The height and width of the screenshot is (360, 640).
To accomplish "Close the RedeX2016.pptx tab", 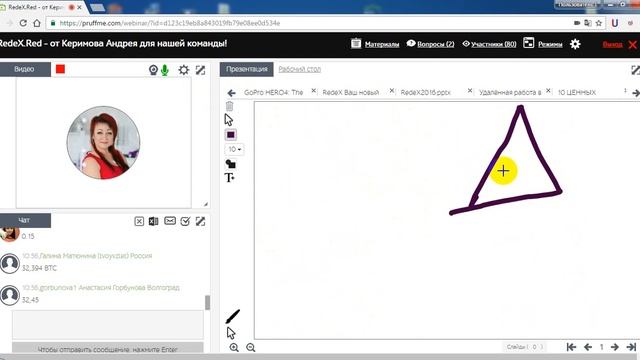I will [x=470, y=91].
